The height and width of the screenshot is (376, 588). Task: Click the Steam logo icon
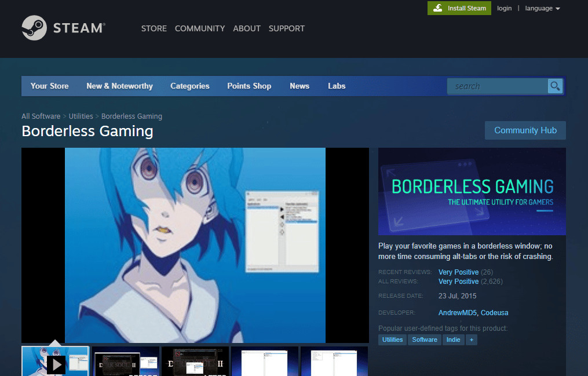(x=34, y=27)
